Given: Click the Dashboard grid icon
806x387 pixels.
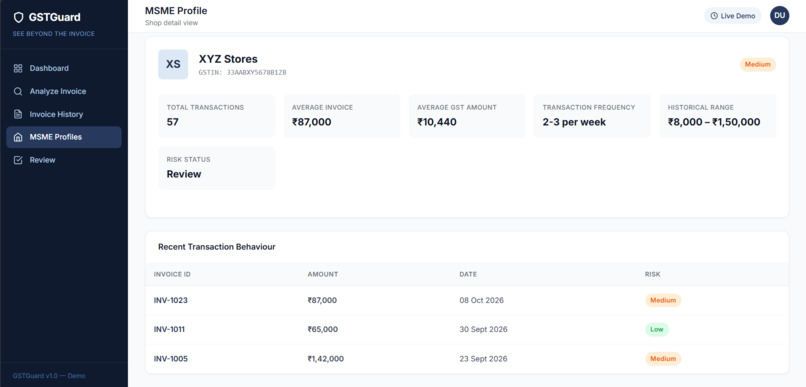Looking at the screenshot, I should [x=18, y=68].
